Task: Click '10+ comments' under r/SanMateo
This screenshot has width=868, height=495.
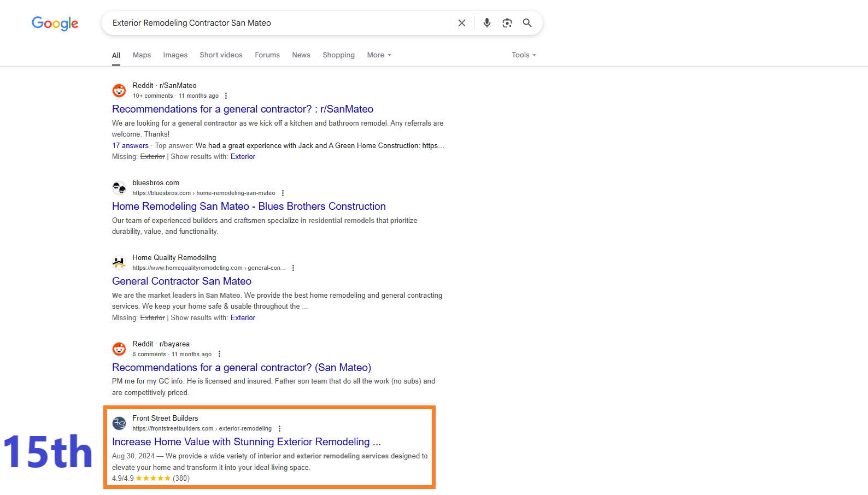Action: 153,96
